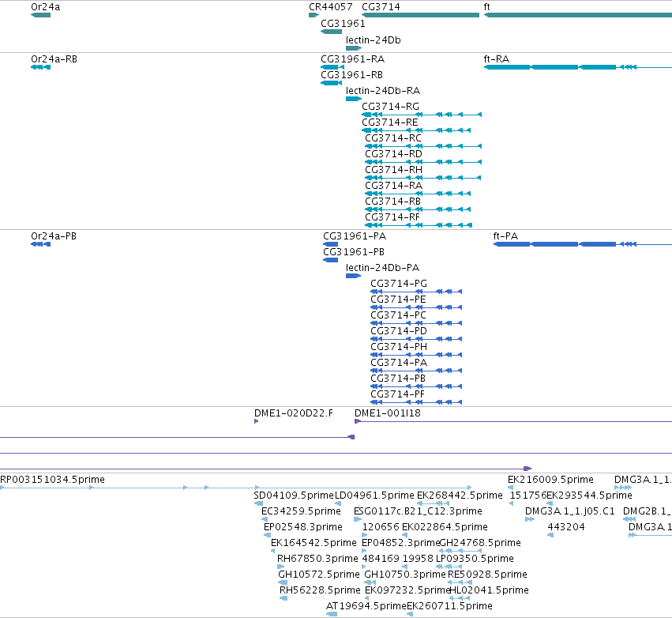The image size is (672, 618).
Task: Select CG3714-PD protein label
Action: coord(399,331)
